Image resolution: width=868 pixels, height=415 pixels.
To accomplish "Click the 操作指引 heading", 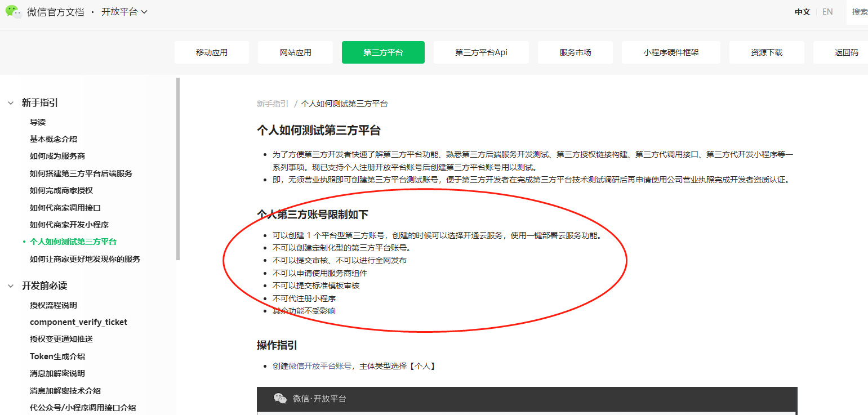I will coord(277,345).
